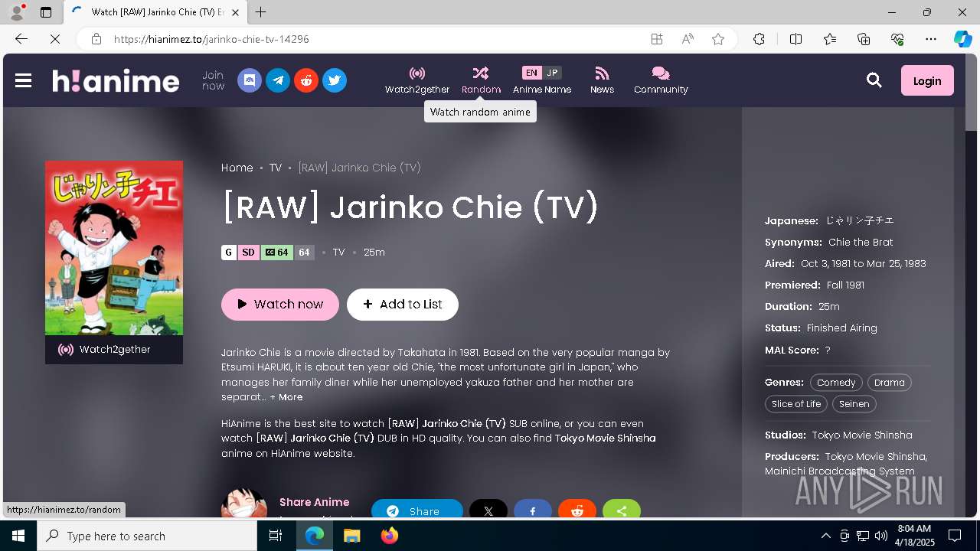The width and height of the screenshot is (980, 551).
Task: Click the address bar URL
Action: [x=211, y=39]
